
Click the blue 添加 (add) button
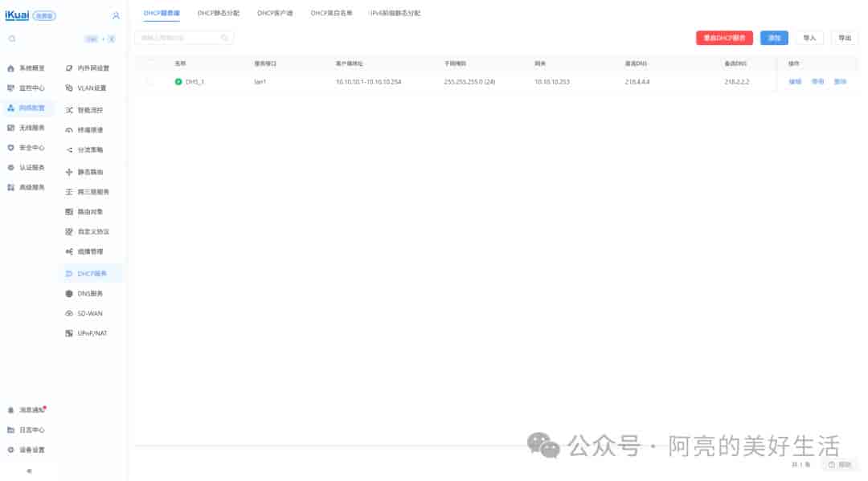(774, 38)
